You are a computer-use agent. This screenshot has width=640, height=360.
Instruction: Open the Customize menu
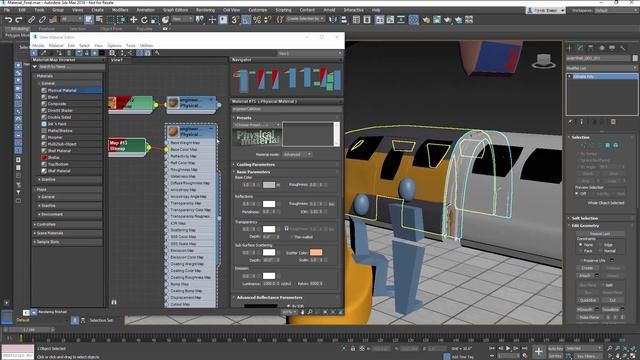tap(258, 10)
